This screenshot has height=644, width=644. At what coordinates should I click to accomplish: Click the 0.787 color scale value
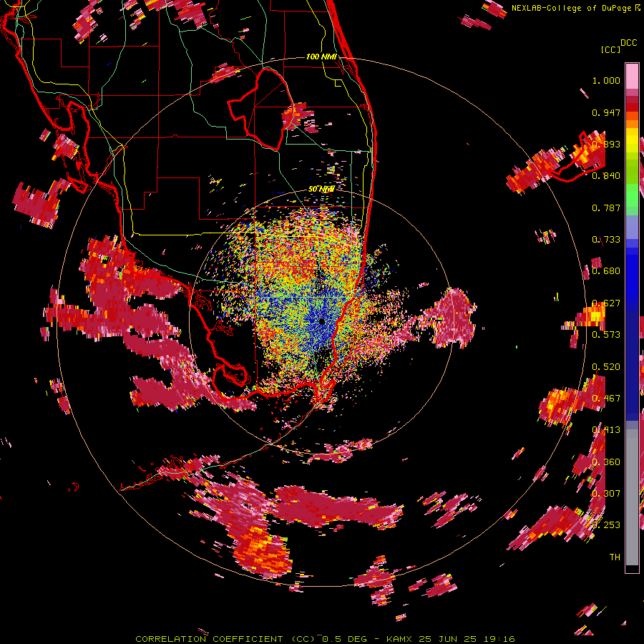click(606, 208)
